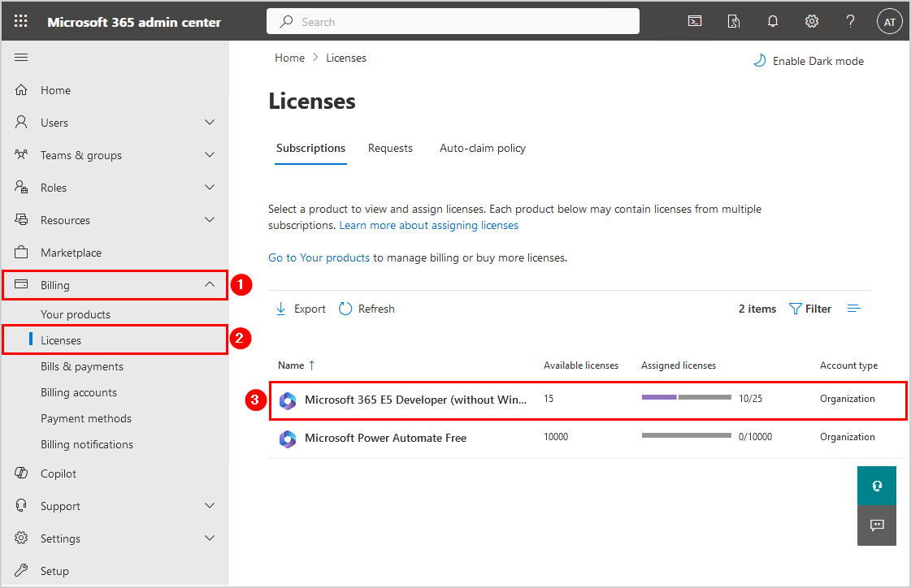The image size is (911, 588).
Task: Expand the Resources section chevron
Action: coord(210,219)
